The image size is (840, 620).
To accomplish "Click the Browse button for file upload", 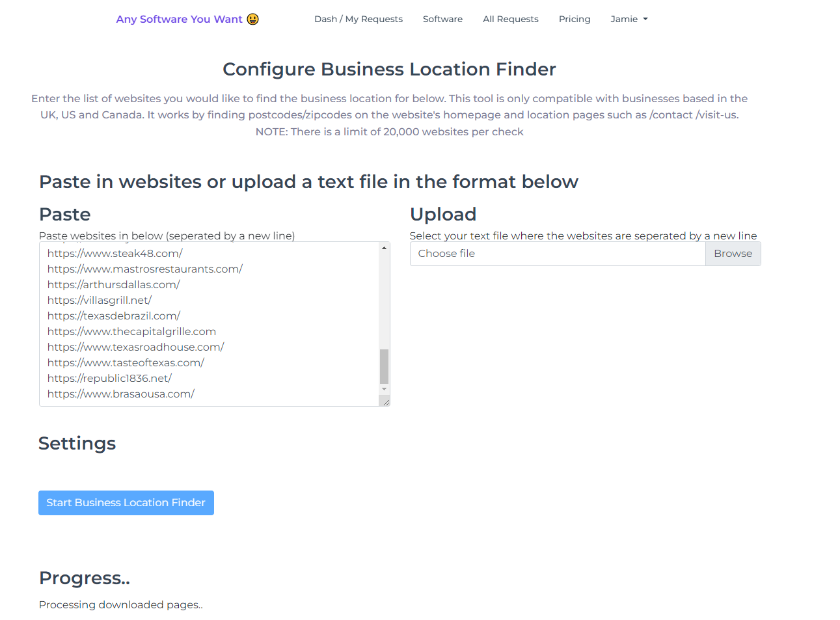I will point(733,254).
